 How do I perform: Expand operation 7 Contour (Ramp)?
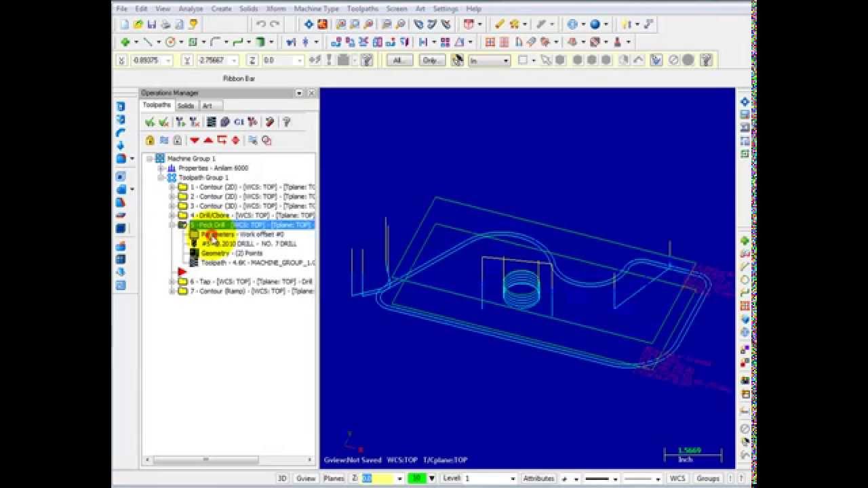172,291
